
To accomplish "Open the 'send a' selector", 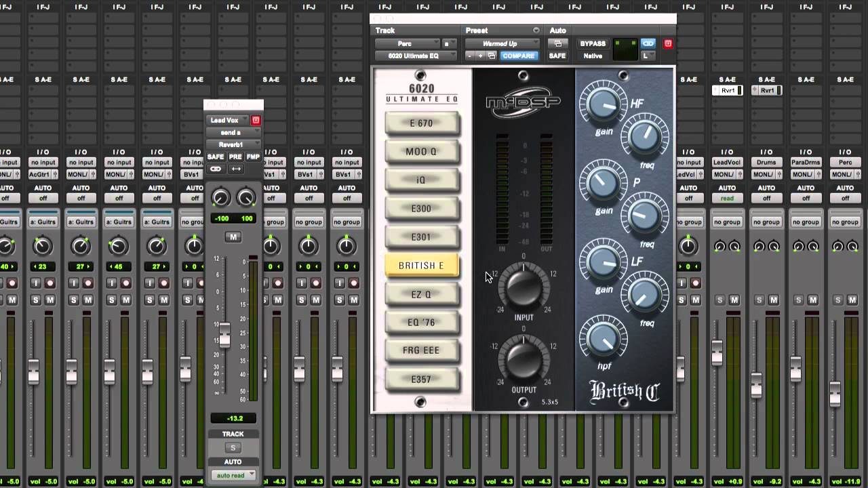I will pyautogui.click(x=233, y=132).
